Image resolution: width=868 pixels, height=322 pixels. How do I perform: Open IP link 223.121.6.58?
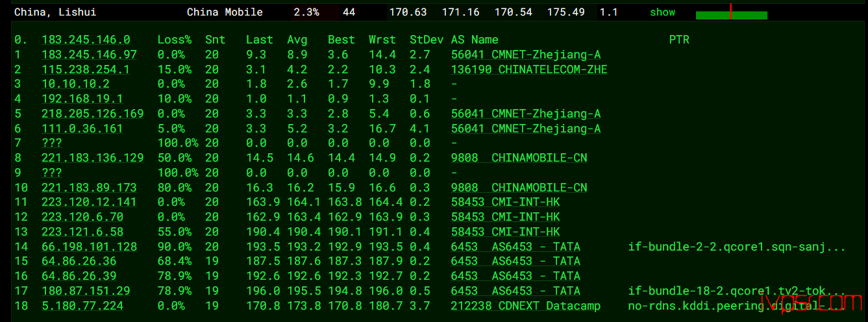click(82, 232)
